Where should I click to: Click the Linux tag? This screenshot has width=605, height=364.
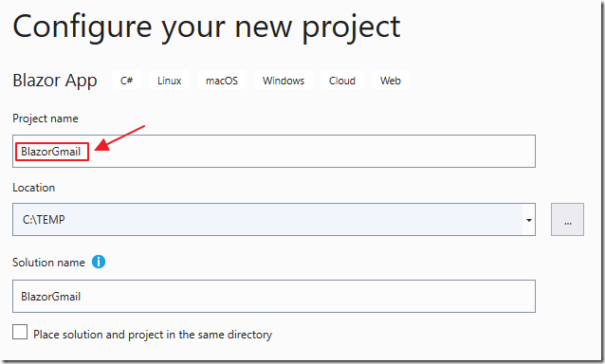(169, 81)
